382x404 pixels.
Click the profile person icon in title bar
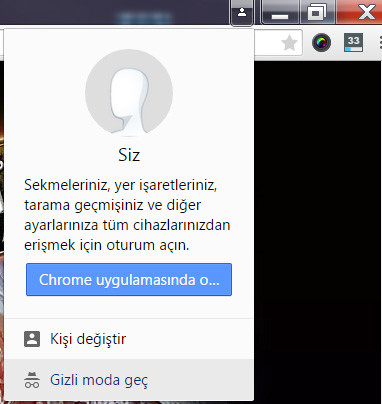pyautogui.click(x=242, y=13)
